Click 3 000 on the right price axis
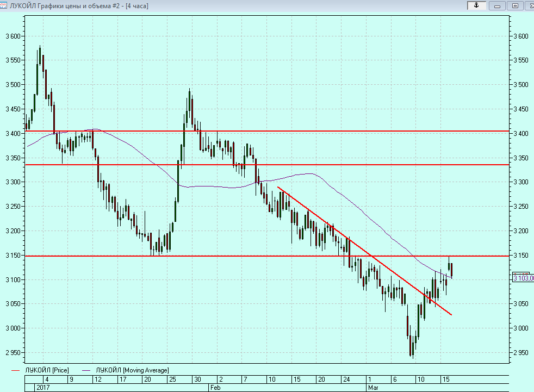Viewport: 534px width, 392px height. 521,328
